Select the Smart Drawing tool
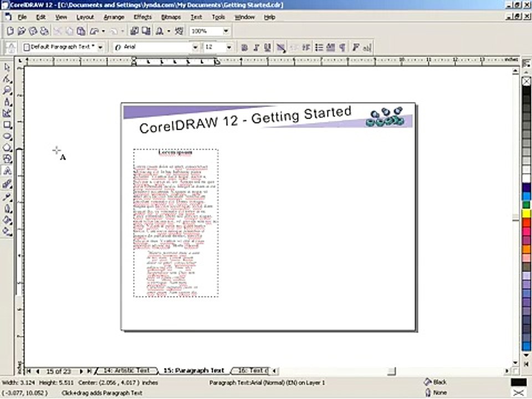 pyautogui.click(x=7, y=113)
